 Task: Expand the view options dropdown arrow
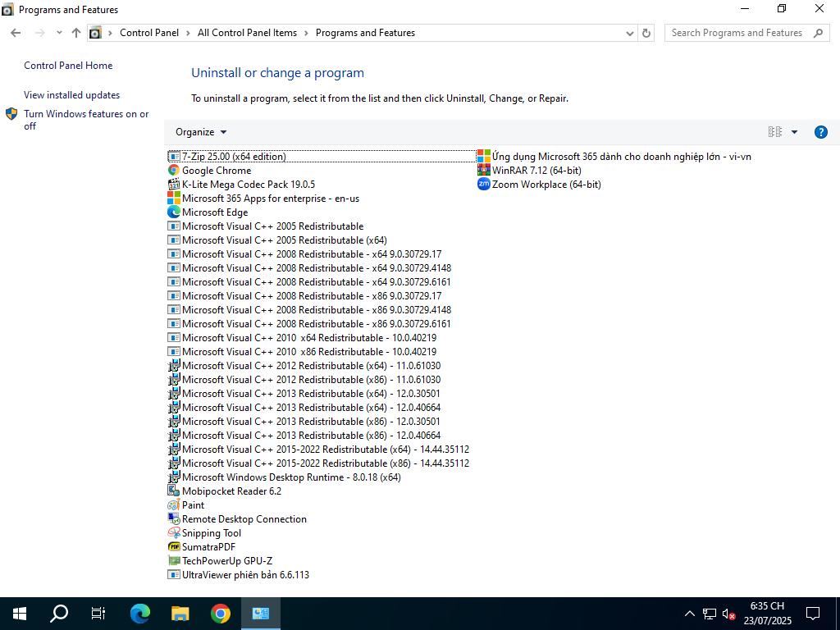pos(794,132)
